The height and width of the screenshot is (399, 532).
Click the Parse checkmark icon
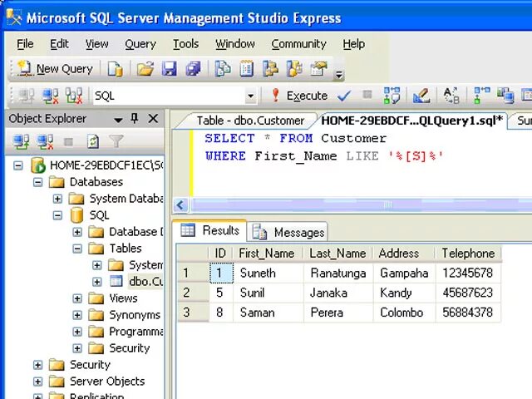coord(344,96)
